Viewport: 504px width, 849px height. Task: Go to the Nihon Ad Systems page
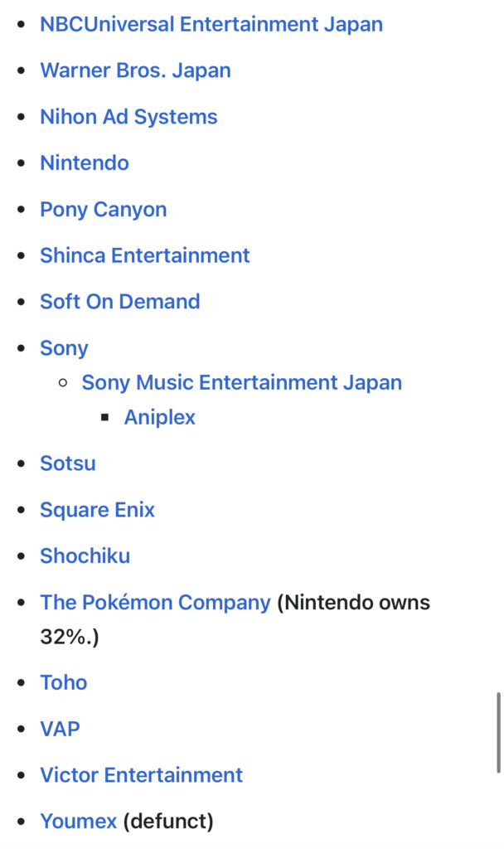pyautogui.click(x=128, y=117)
